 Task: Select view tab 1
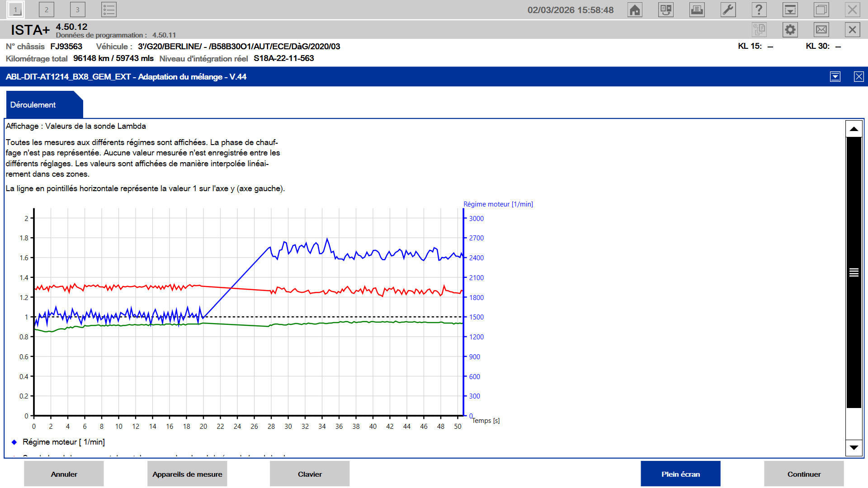pyautogui.click(x=16, y=9)
